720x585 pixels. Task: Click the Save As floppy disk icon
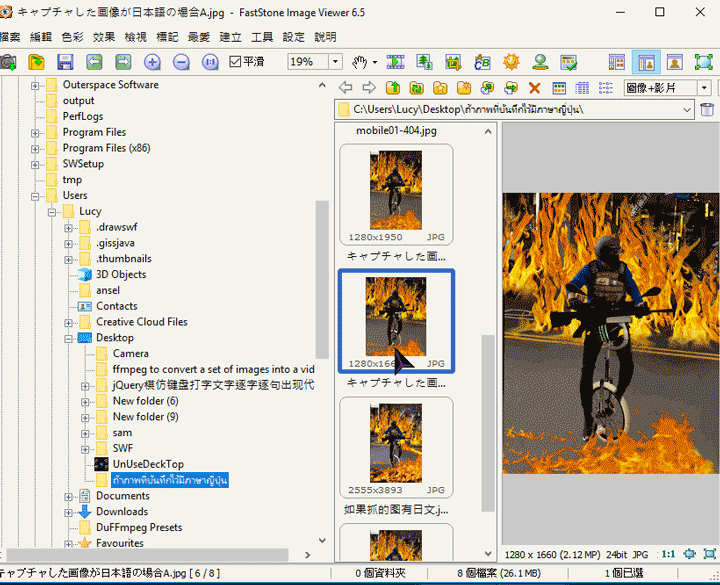(65, 62)
